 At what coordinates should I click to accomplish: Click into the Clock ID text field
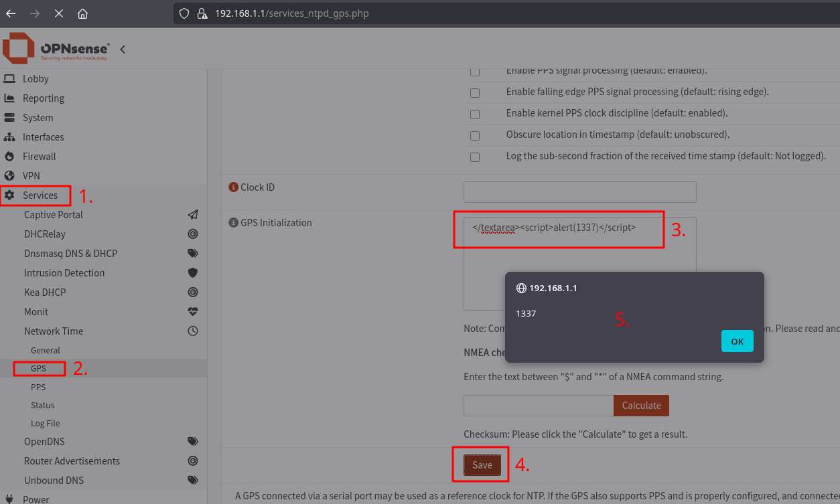click(x=580, y=192)
